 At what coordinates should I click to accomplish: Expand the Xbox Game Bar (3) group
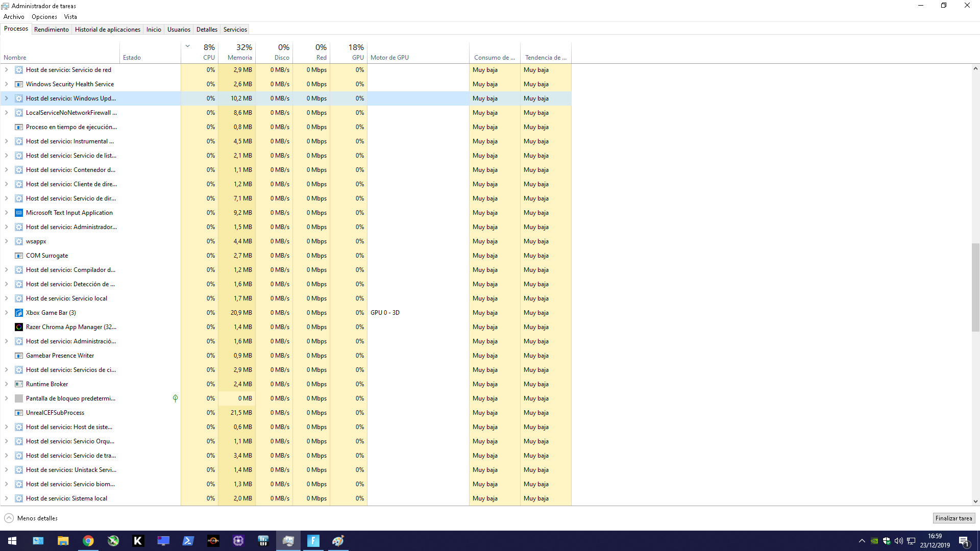(x=7, y=313)
